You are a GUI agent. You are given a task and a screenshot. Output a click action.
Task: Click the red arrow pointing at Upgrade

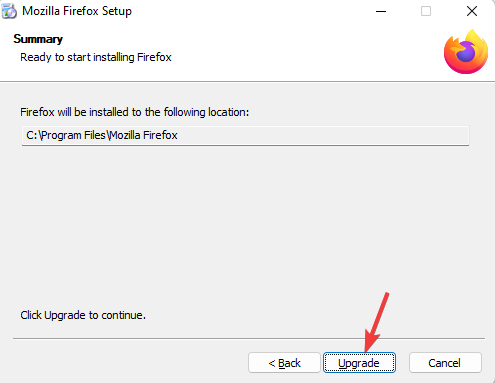point(377,322)
